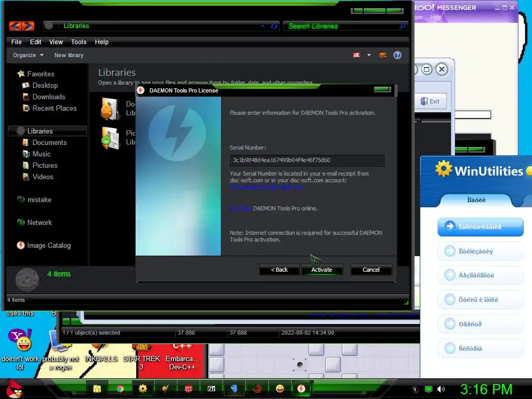The height and width of the screenshot is (399, 532).
Task: Open the Dev-C++ taskbar icon
Action: click(188, 389)
